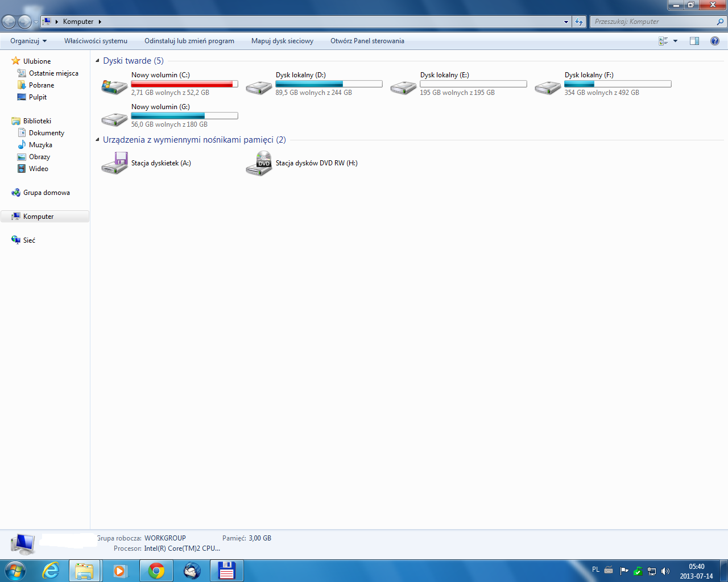The height and width of the screenshot is (582, 728).
Task: Open Windows Media Player from the taskbar
Action: tap(121, 570)
